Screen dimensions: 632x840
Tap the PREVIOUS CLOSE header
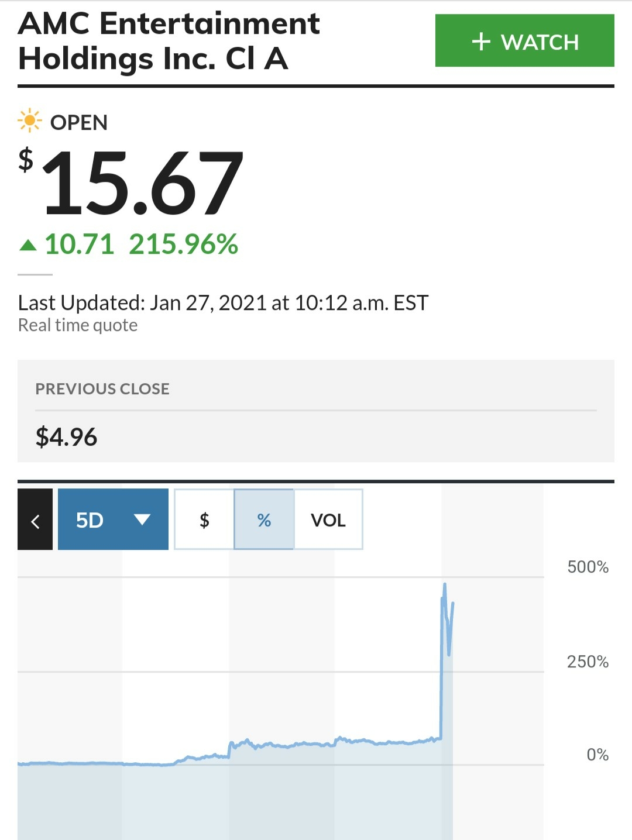point(102,389)
